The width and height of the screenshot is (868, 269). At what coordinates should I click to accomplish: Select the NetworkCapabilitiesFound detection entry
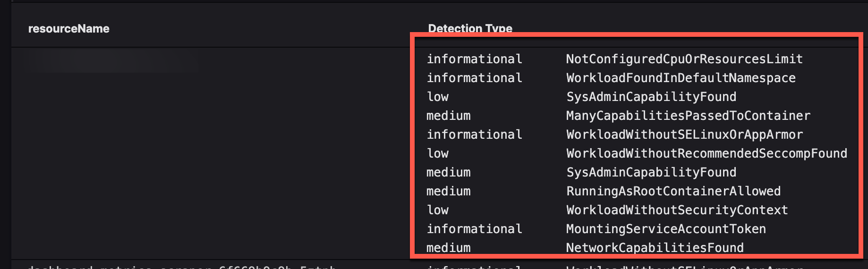tap(655, 248)
